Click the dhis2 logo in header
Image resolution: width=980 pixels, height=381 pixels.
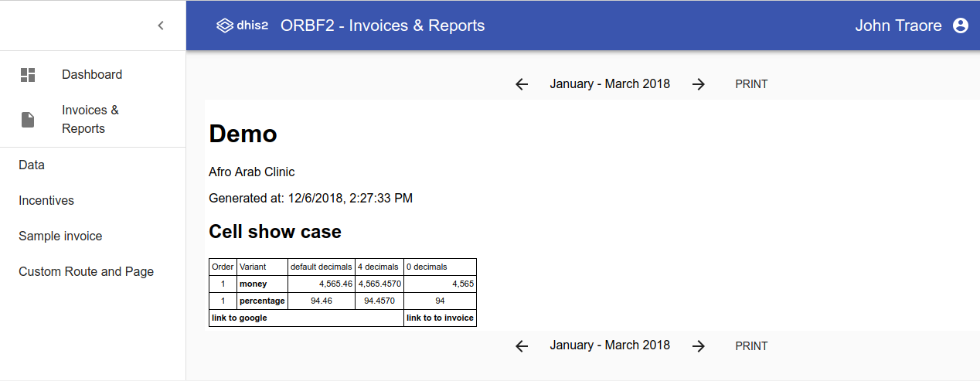pyautogui.click(x=242, y=26)
